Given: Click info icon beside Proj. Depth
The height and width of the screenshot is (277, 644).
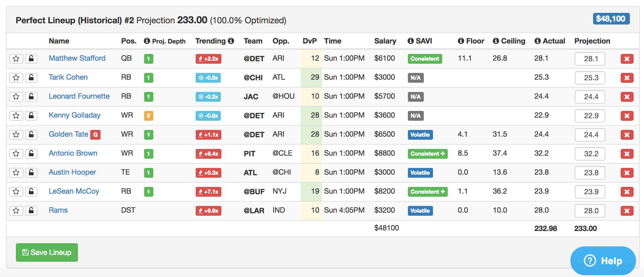Looking at the screenshot, I should (147, 41).
